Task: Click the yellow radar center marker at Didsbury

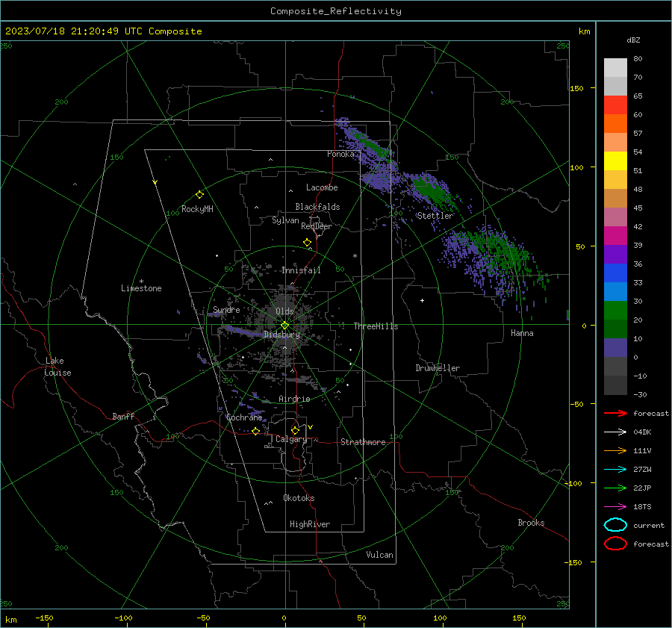Action: tap(284, 326)
